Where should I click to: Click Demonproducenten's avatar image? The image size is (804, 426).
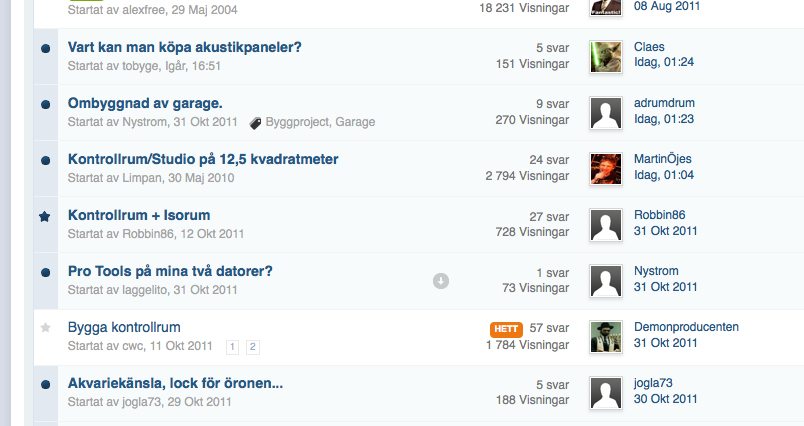606,337
